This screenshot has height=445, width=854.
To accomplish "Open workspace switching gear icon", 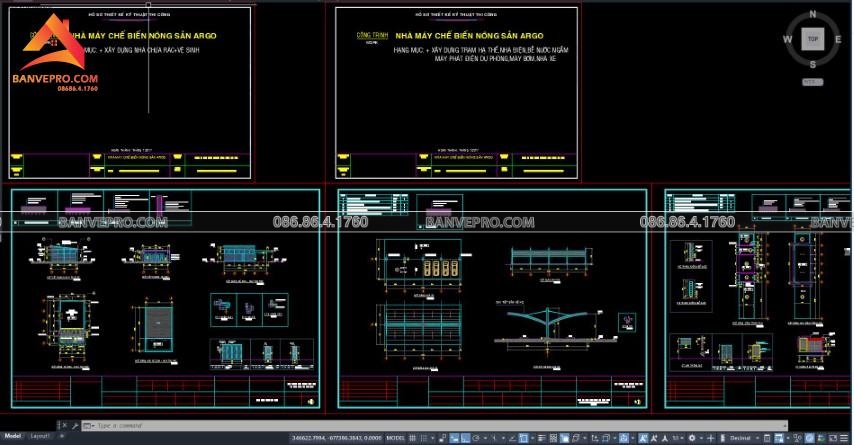I will point(692,438).
